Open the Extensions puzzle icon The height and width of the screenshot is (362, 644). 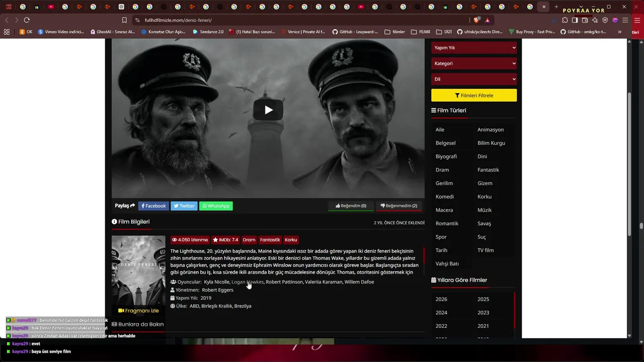(565, 20)
